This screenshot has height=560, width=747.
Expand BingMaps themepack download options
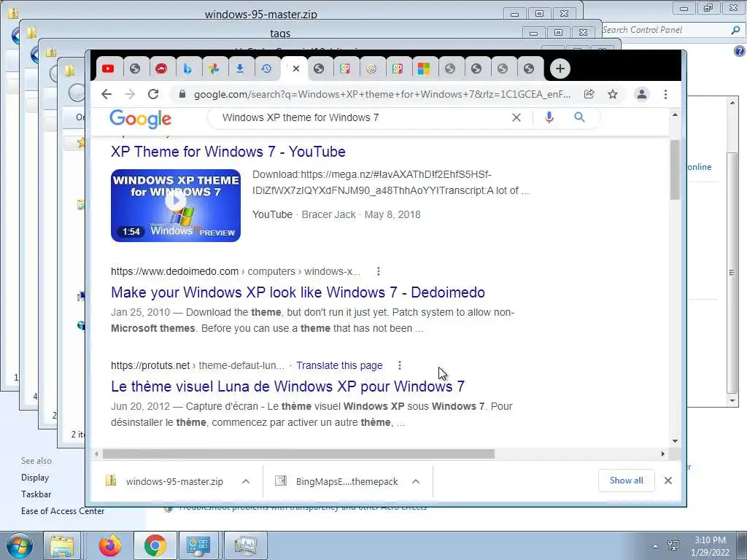[416, 481]
